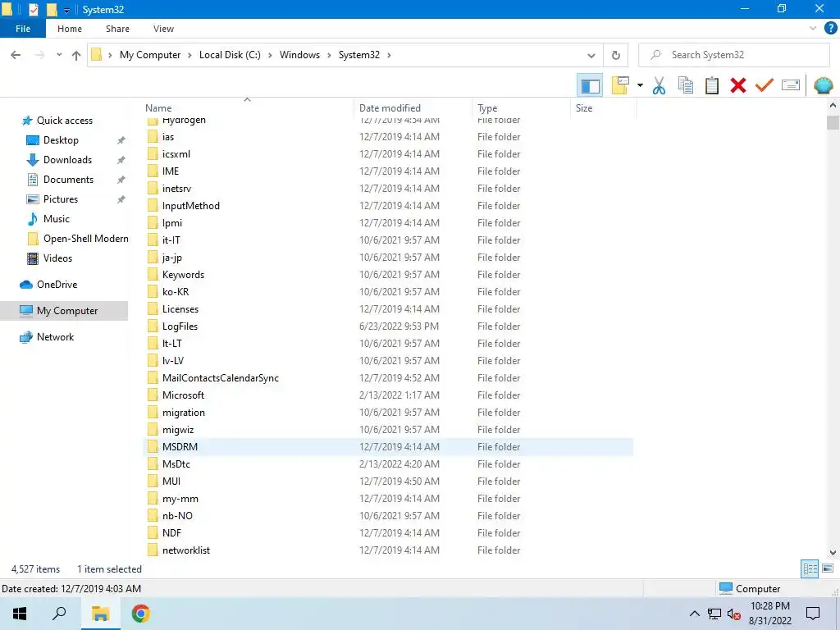The height and width of the screenshot is (630, 840).
Task: Click the Search System32 field
Action: 734,55
